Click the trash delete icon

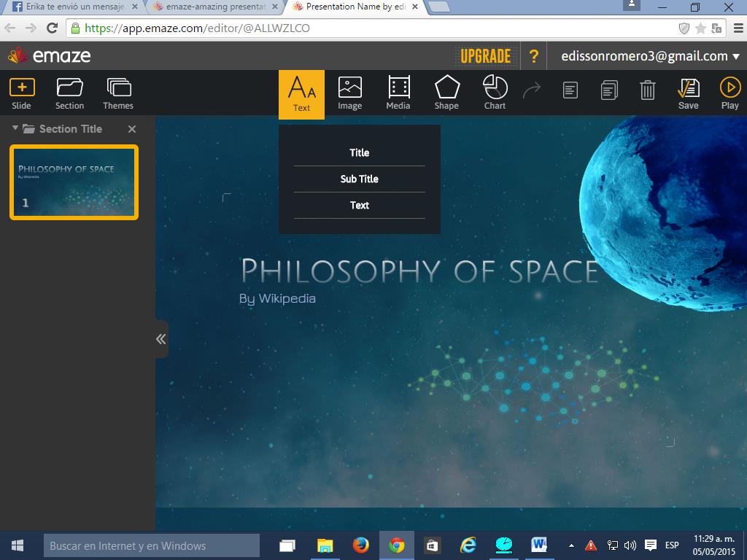[x=647, y=90]
